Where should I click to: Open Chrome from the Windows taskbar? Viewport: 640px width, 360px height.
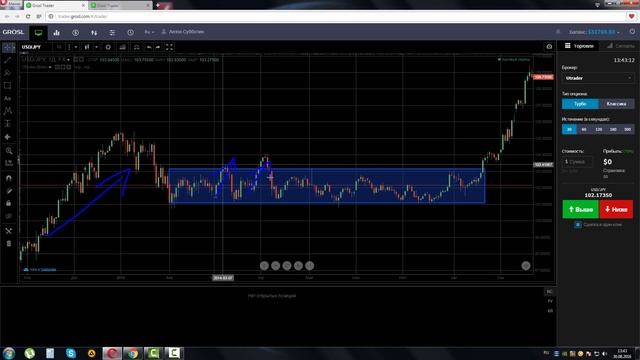[x=132, y=353]
